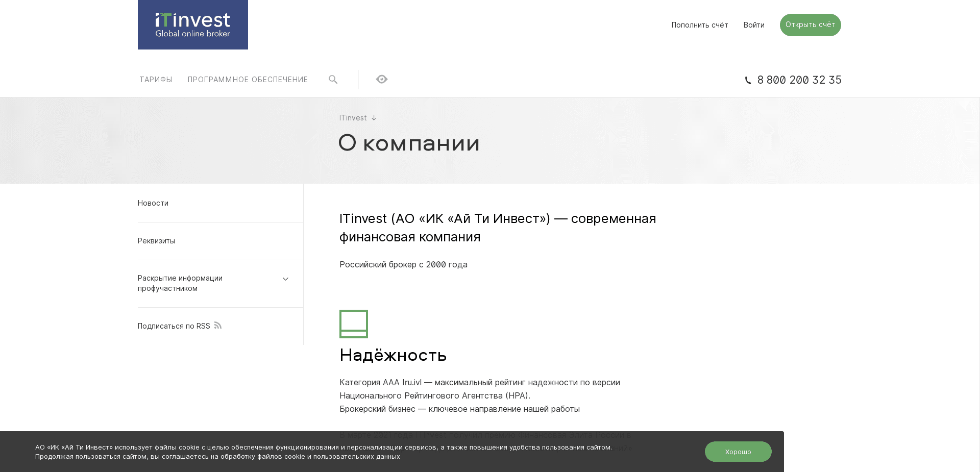Open the site search
Screen dimensions: 980x472
tap(333, 80)
